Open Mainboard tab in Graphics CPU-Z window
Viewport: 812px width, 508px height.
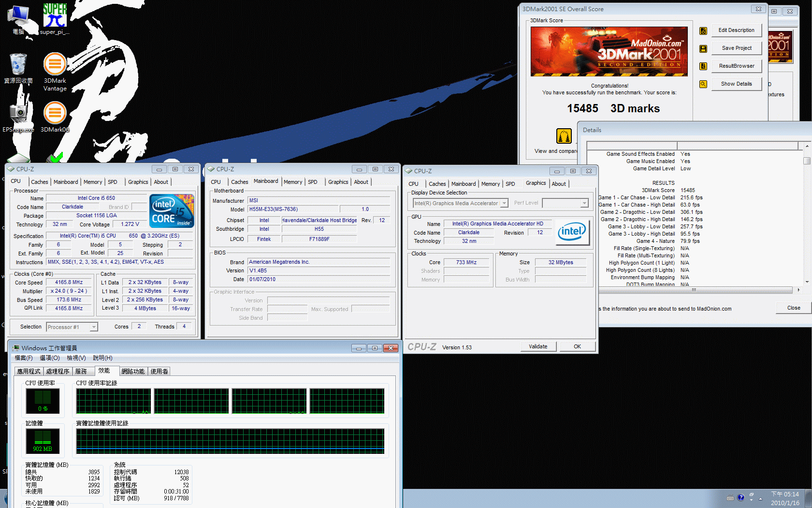click(x=464, y=184)
